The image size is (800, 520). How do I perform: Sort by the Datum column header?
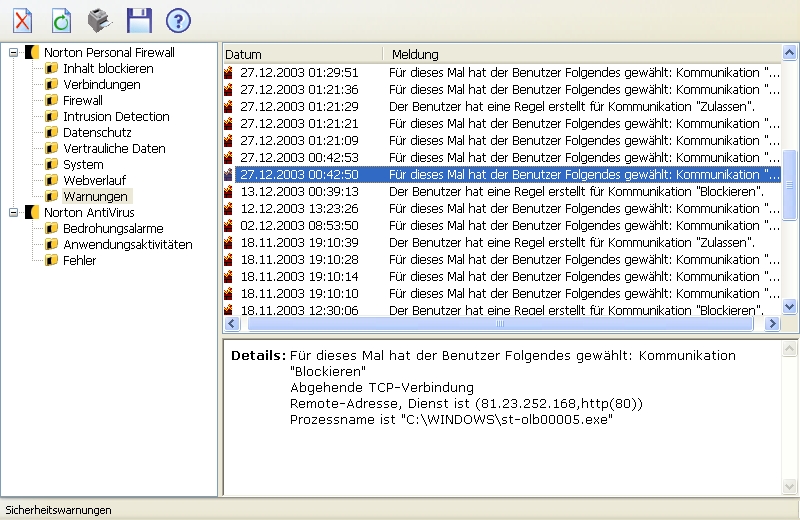[300, 54]
